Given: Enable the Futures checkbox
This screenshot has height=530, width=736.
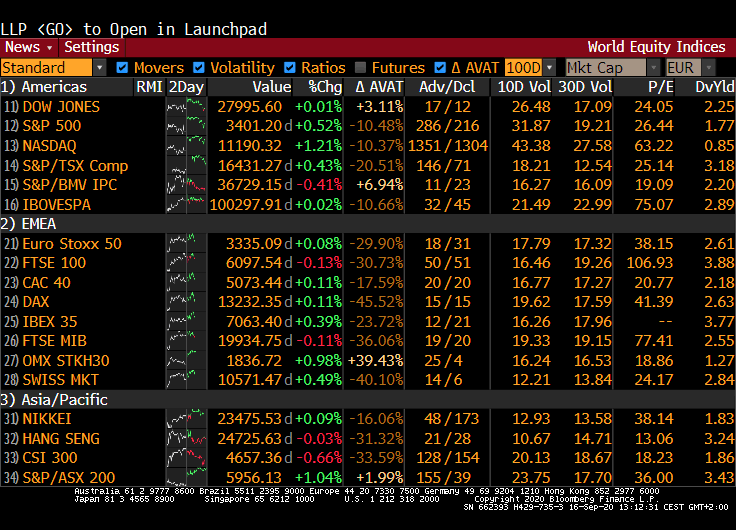Looking at the screenshot, I should coord(360,68).
